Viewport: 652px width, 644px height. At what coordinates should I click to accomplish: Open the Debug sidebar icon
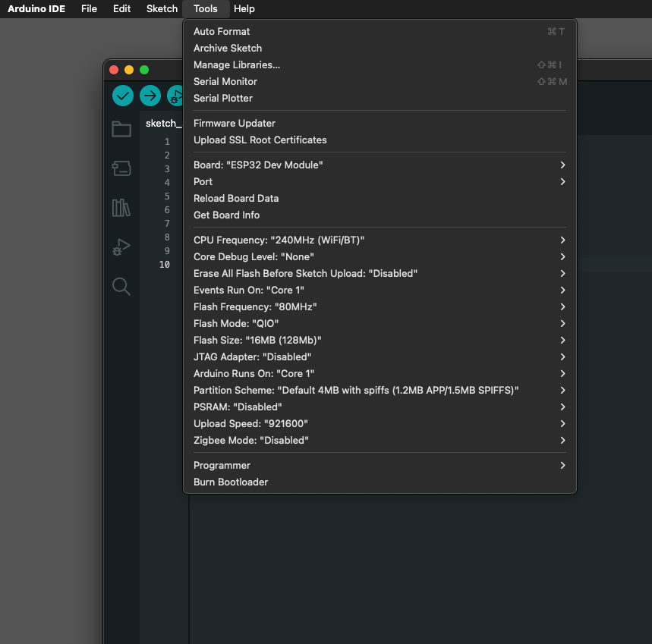click(121, 247)
